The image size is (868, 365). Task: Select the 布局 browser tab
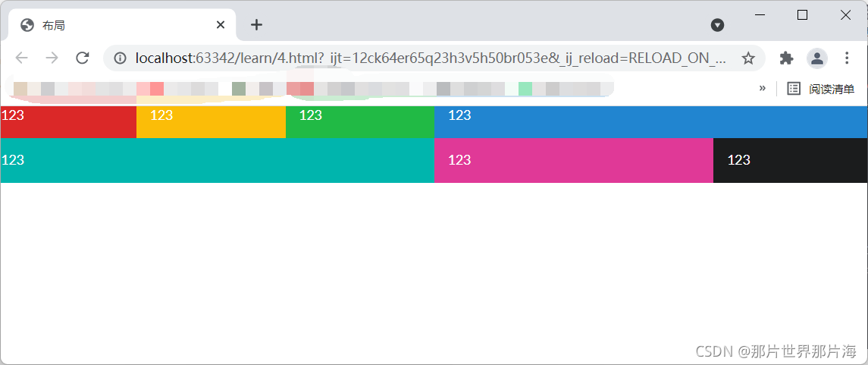tap(122, 25)
